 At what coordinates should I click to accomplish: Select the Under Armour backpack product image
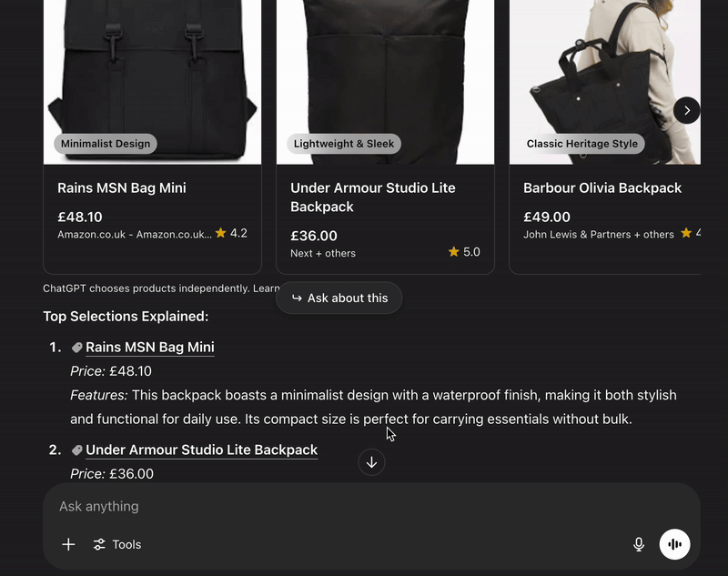(385, 82)
